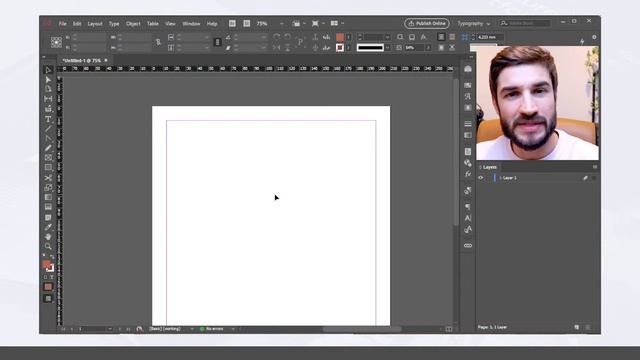Open the Type menu
This screenshot has height=360, width=640.
tap(114, 24)
